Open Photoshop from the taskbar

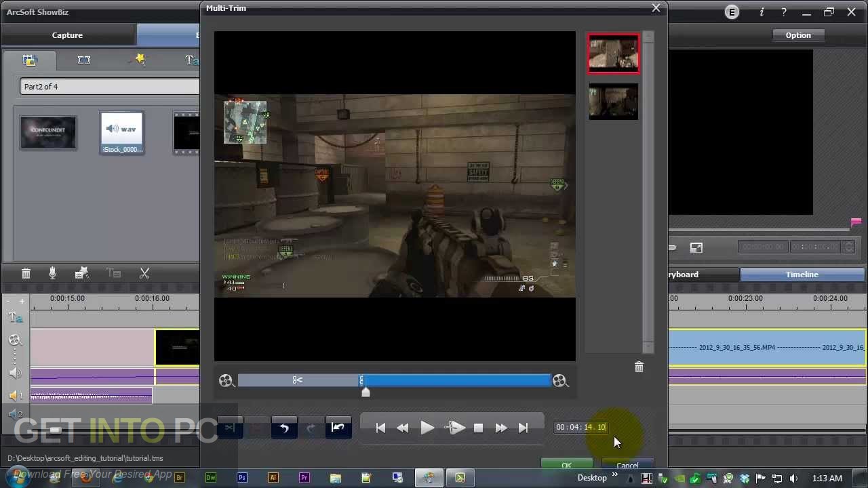(x=242, y=478)
